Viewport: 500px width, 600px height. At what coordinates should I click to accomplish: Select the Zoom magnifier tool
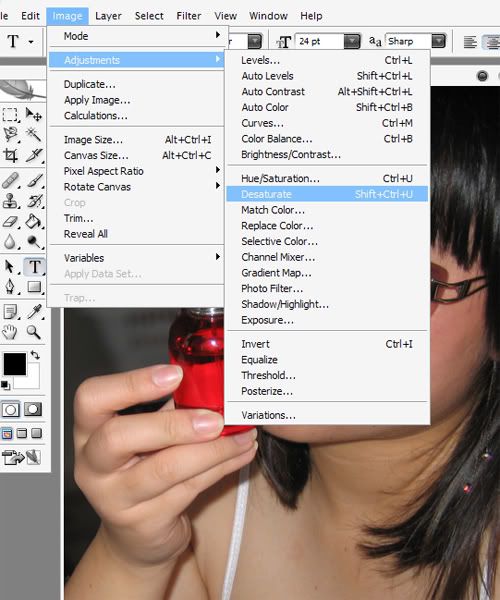click(x=34, y=332)
